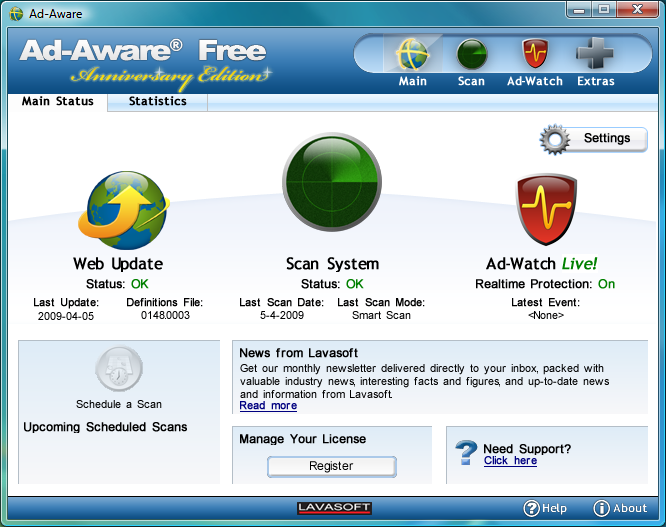Open the Main globe icon in top navigation
This screenshot has width=666, height=527.
click(x=412, y=54)
